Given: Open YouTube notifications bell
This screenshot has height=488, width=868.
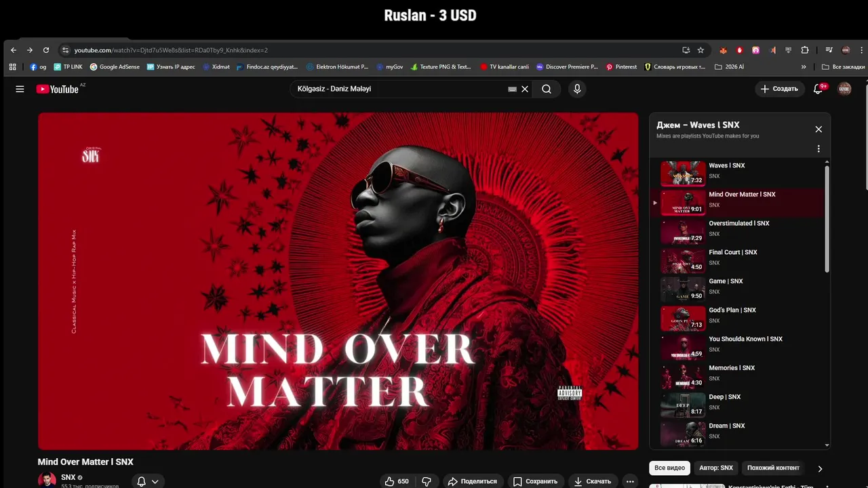Looking at the screenshot, I should (818, 89).
